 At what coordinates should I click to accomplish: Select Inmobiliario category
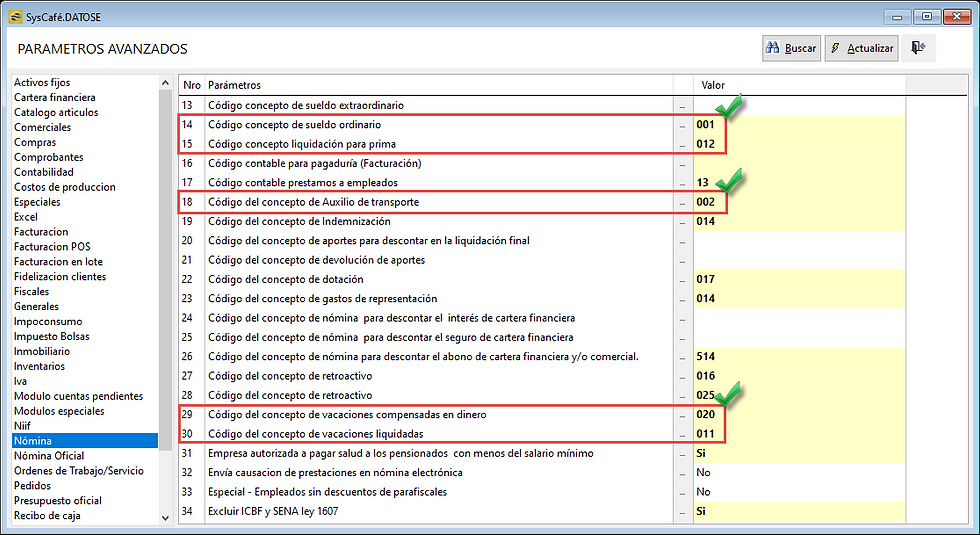(x=42, y=352)
